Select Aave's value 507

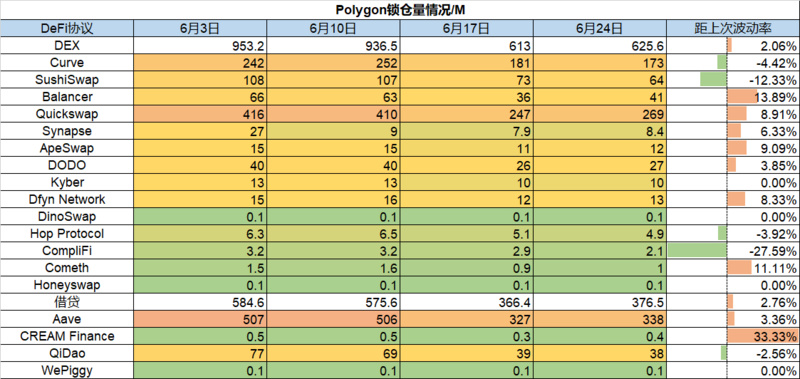(x=200, y=319)
